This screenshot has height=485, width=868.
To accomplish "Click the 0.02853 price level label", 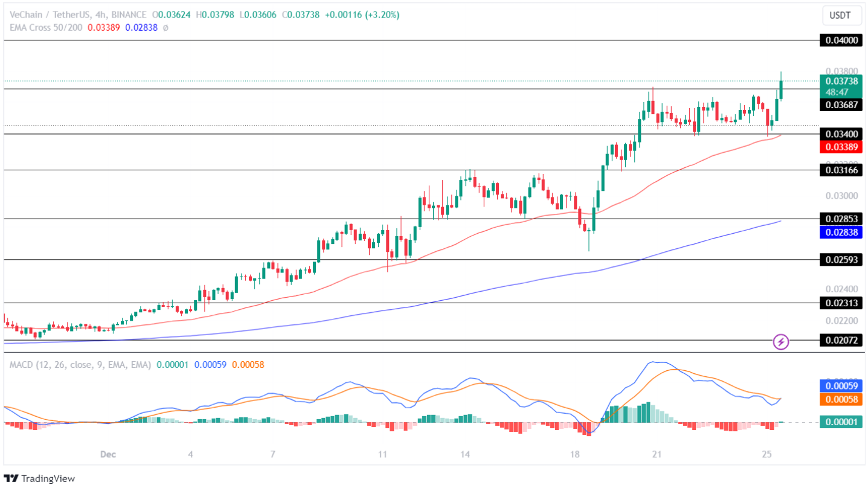I will (x=840, y=219).
